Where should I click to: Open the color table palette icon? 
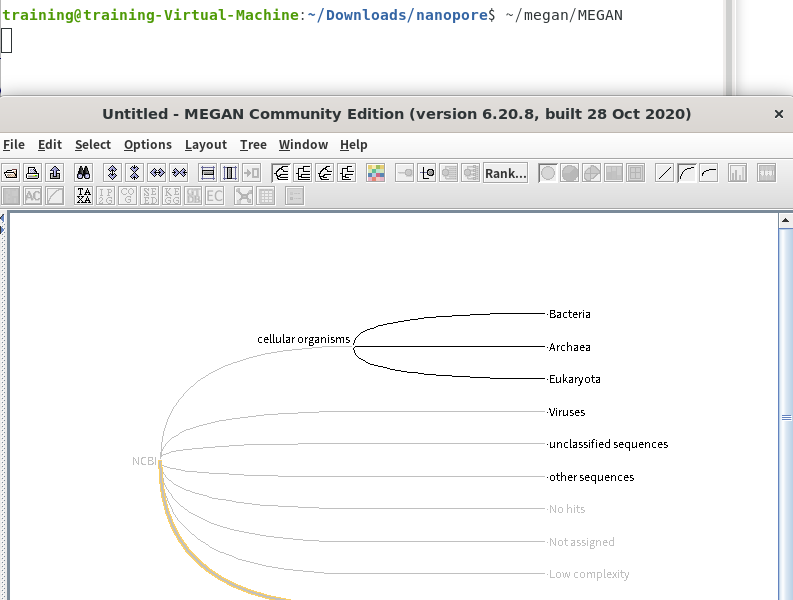tap(376, 173)
